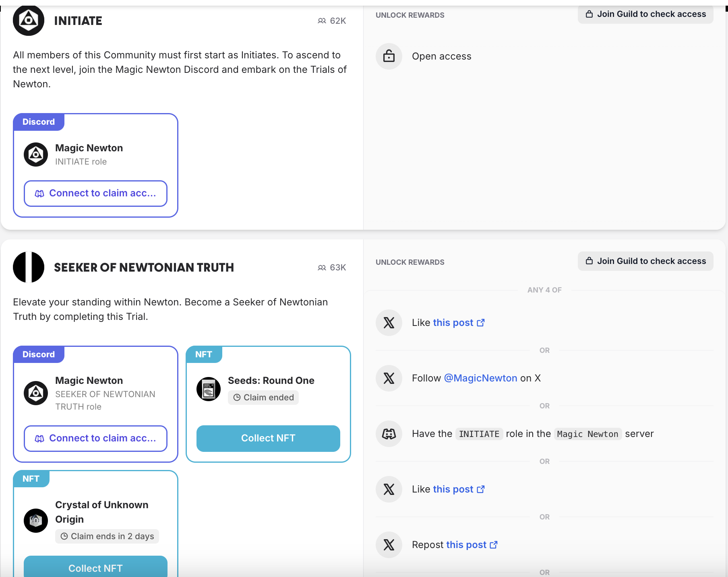Open 'this post' link in first Like requirement
Viewport: 728px width, 577px height.
[459, 323]
